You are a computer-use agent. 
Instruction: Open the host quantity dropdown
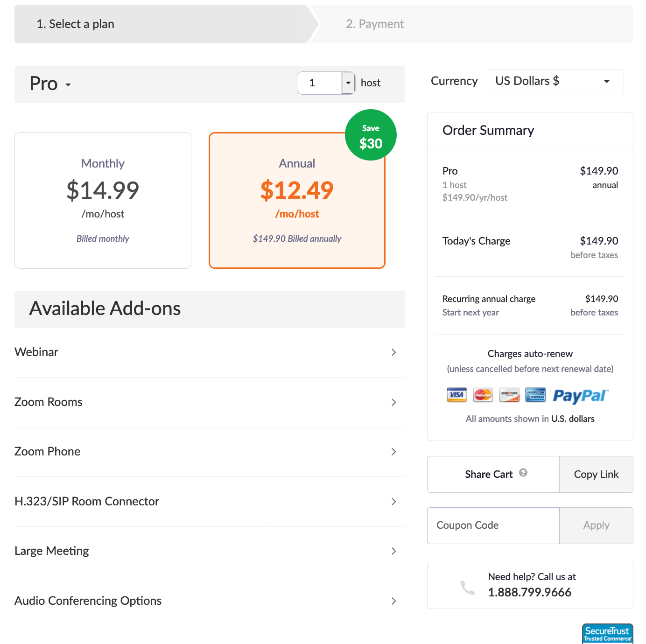coord(348,83)
